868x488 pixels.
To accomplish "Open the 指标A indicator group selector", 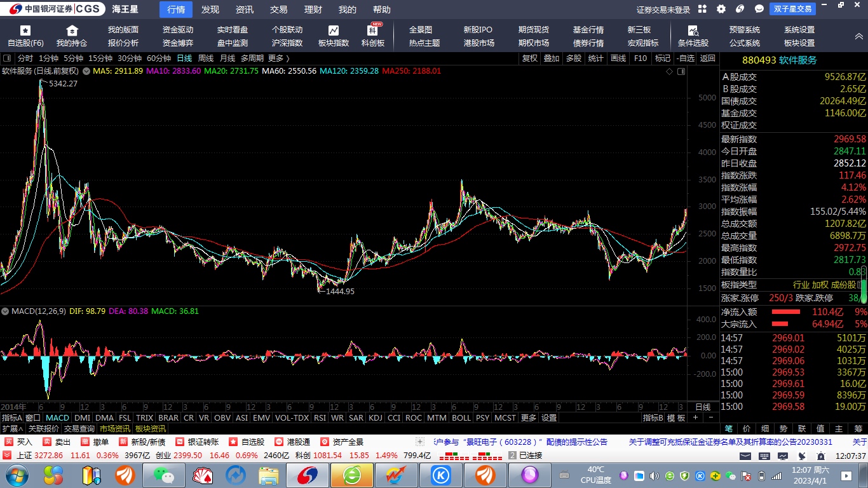I will click(12, 418).
